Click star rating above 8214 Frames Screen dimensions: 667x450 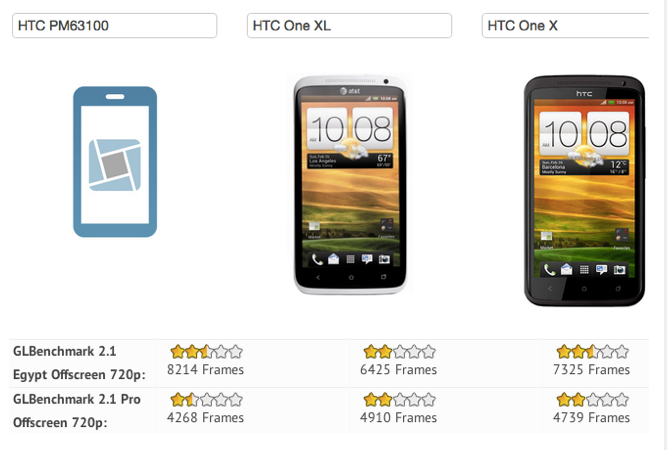pyautogui.click(x=206, y=352)
